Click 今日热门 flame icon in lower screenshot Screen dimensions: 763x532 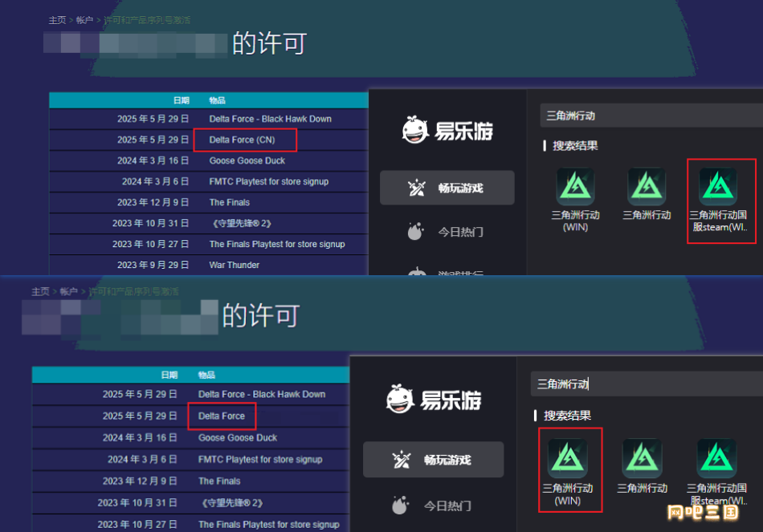point(400,506)
